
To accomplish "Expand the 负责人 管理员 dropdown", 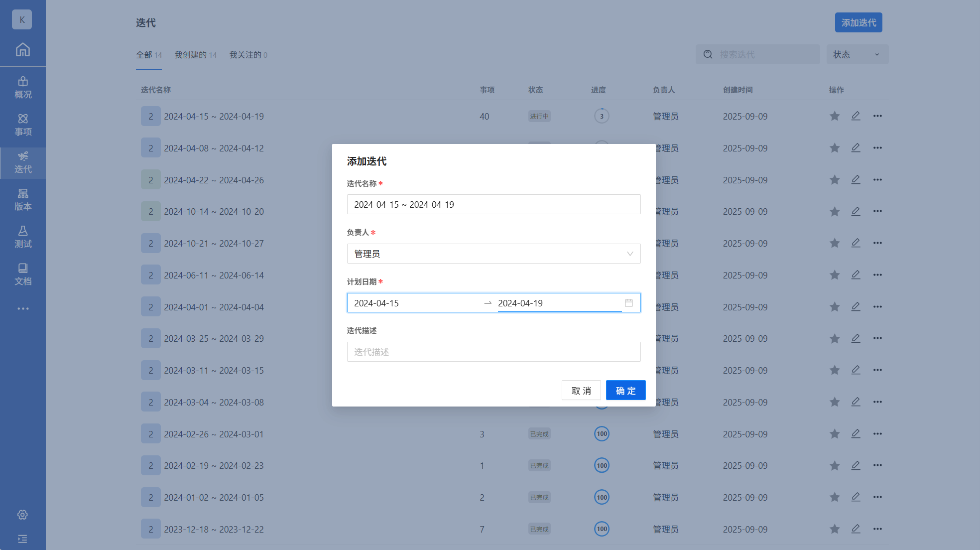I will (x=493, y=254).
